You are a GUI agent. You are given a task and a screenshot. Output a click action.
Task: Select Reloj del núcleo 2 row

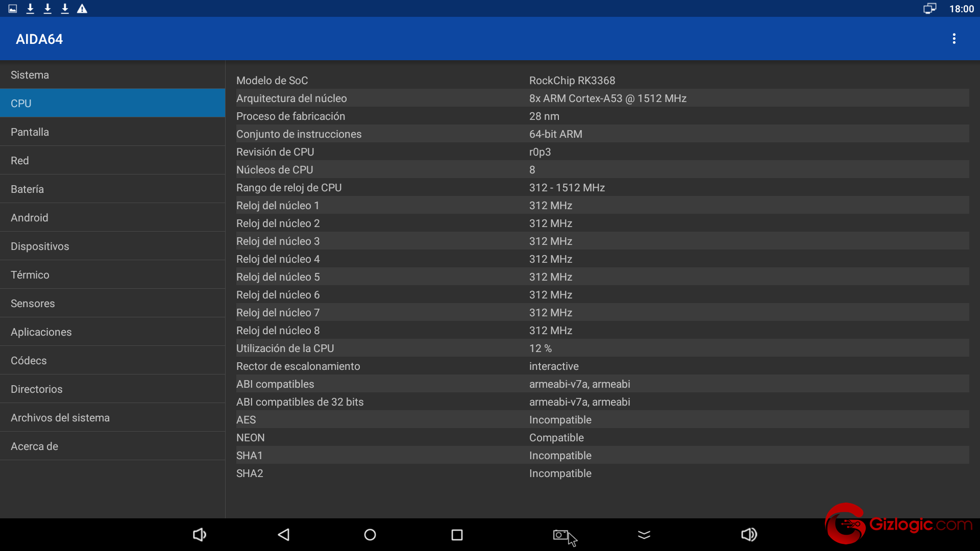[x=602, y=223]
